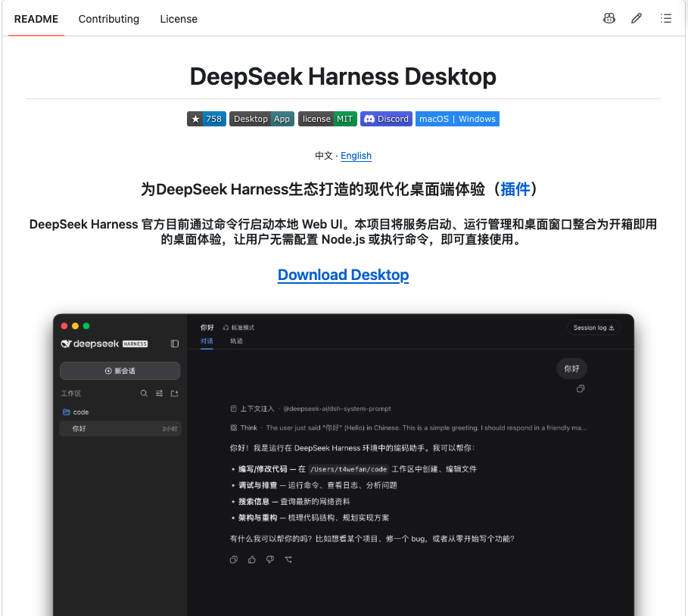Viewport: 688px width, 616px height.
Task: Click the /Users/t4wefan/code path text
Action: point(348,469)
